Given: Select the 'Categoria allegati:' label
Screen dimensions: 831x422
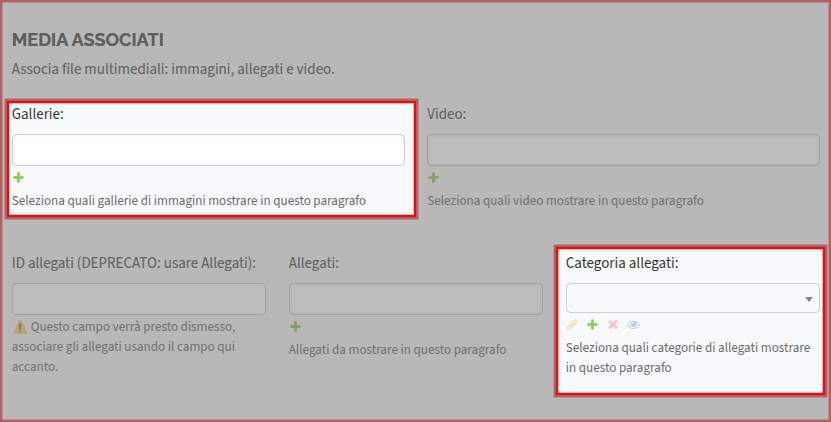Looking at the screenshot, I should 622,263.
